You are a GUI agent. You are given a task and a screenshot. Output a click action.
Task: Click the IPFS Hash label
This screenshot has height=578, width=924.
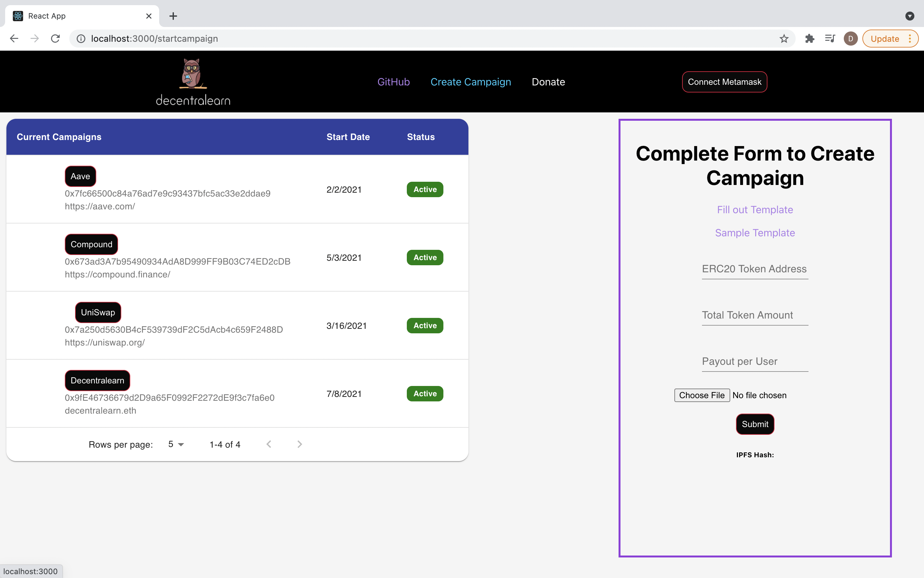coord(755,455)
